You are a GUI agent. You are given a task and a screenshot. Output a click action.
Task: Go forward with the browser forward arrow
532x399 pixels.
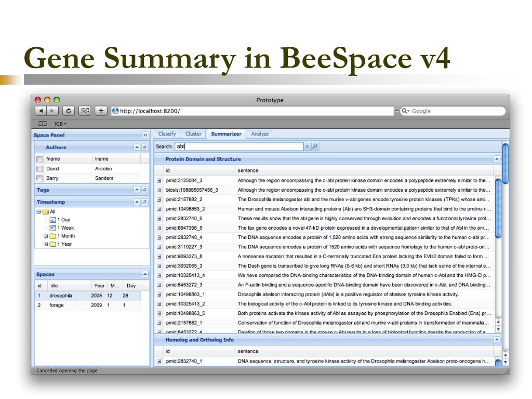click(x=52, y=111)
